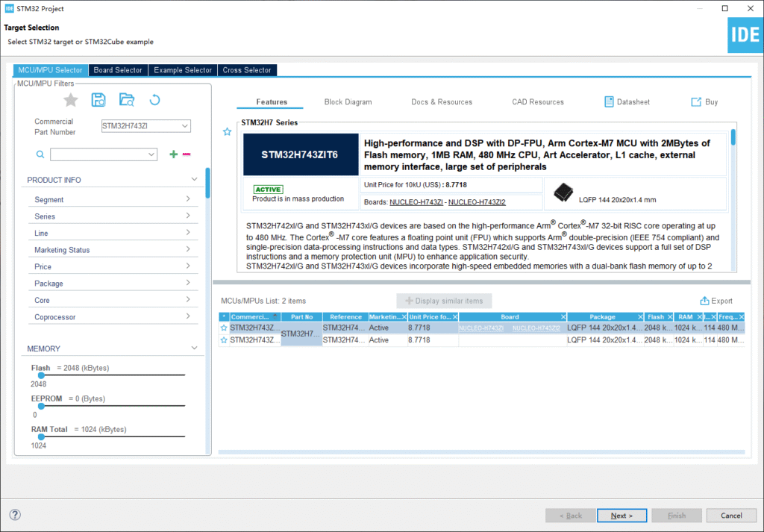The image size is (764, 532).
Task: Sort by the Part No column header
Action: [301, 317]
